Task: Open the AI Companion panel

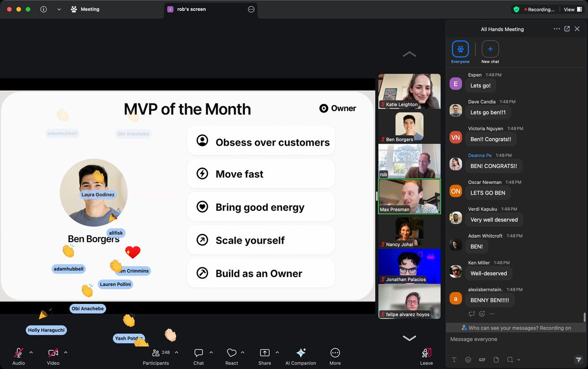Action: (301, 353)
